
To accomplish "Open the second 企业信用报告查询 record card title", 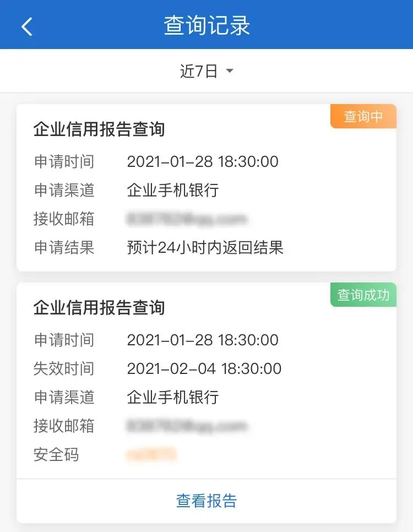I will point(99,307).
